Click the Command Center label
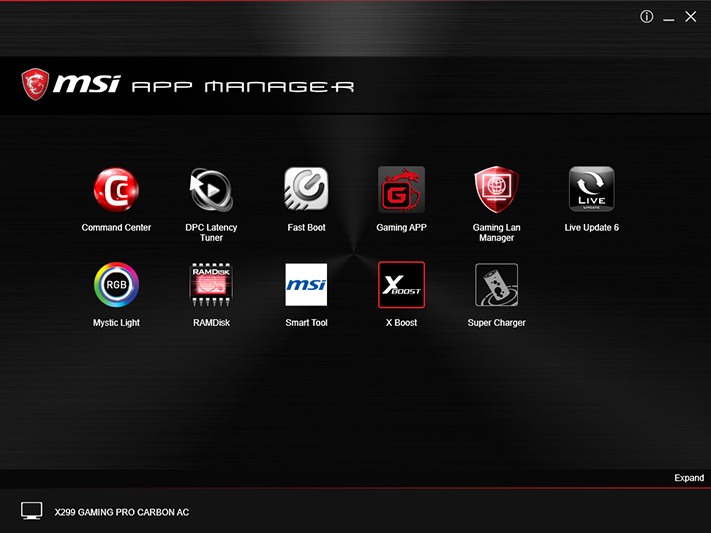This screenshot has width=711, height=533. 116,228
